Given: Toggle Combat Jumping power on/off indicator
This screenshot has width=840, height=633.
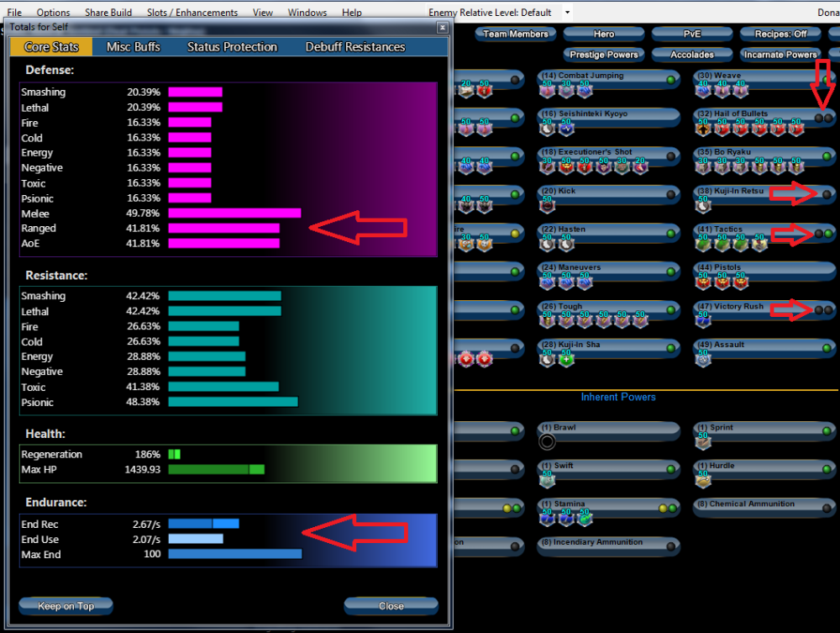Looking at the screenshot, I should click(670, 80).
